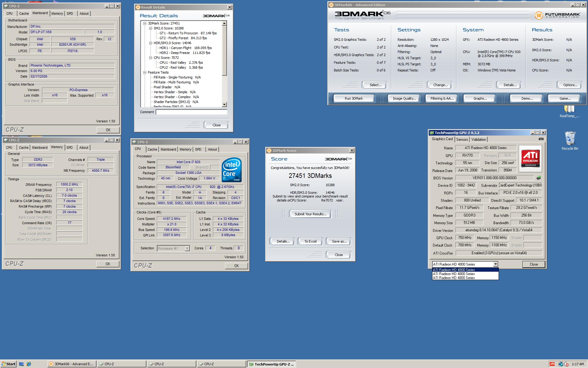Click Close button in GPU-Z window
The image size is (588, 368).
point(533,264)
